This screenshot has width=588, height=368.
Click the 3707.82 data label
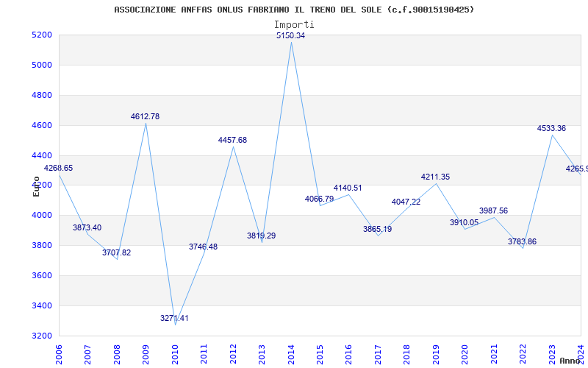(x=117, y=252)
